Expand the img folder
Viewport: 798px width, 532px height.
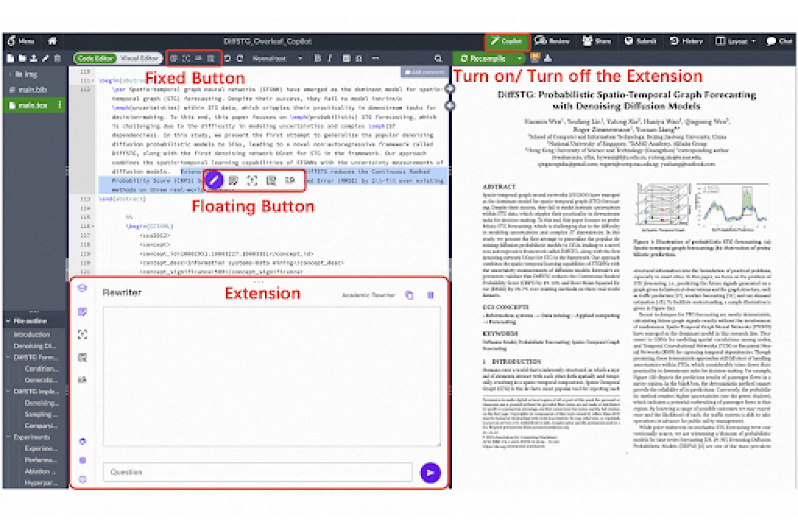12,74
